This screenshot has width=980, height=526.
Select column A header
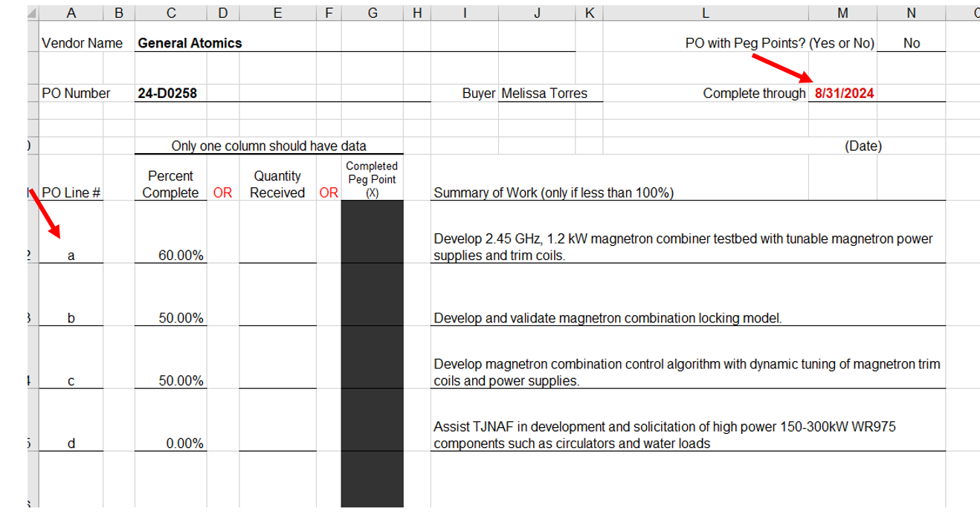[71, 13]
